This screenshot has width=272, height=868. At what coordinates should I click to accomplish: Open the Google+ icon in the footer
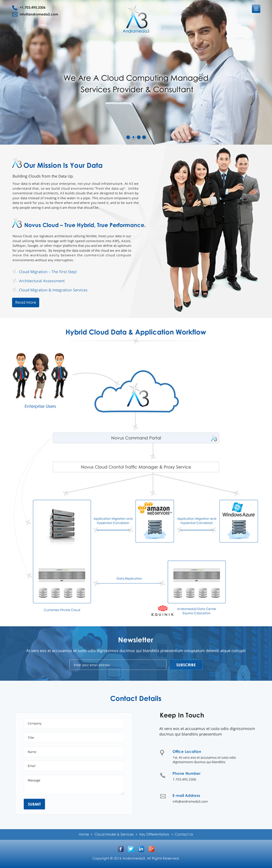point(152,849)
